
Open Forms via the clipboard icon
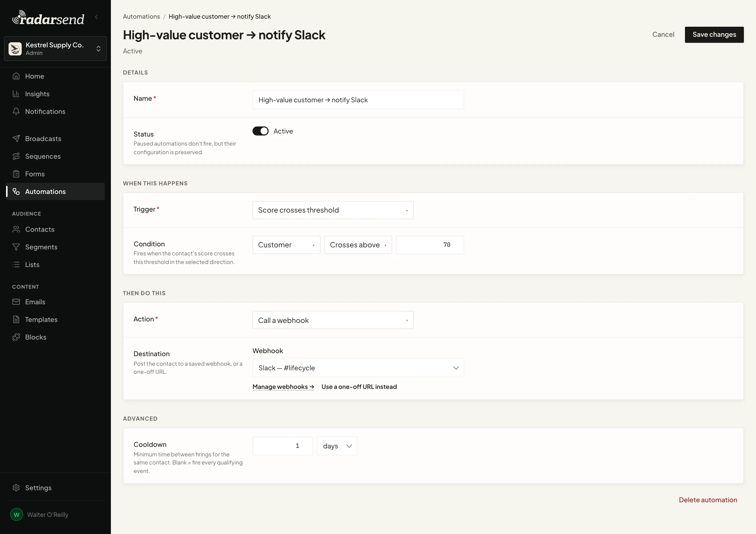click(x=16, y=174)
